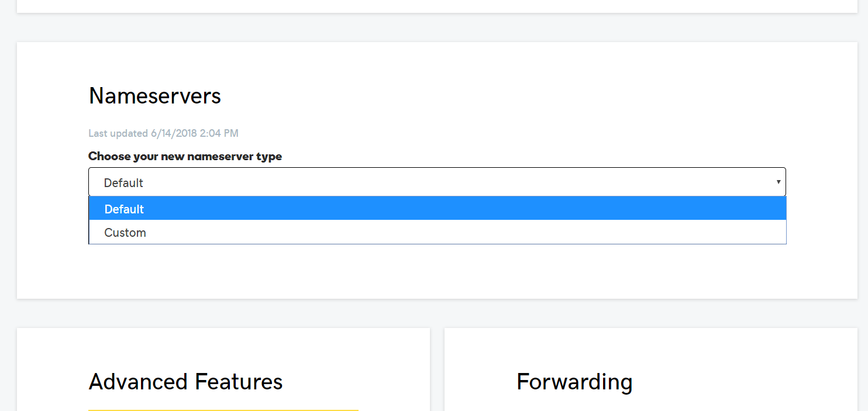Choose the highlighted "Default" list option
This screenshot has width=868, height=411.
coord(124,209)
